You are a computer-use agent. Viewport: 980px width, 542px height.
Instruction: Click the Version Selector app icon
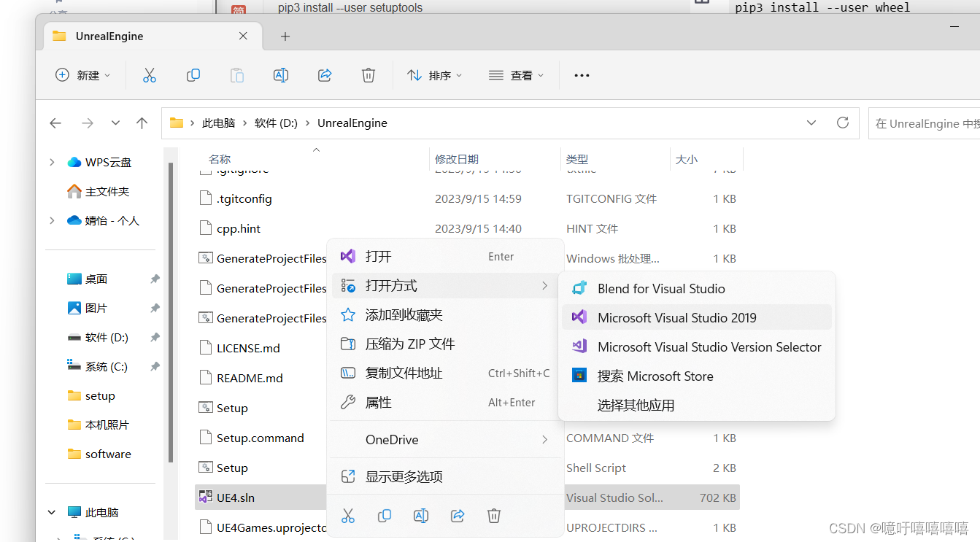[579, 347]
